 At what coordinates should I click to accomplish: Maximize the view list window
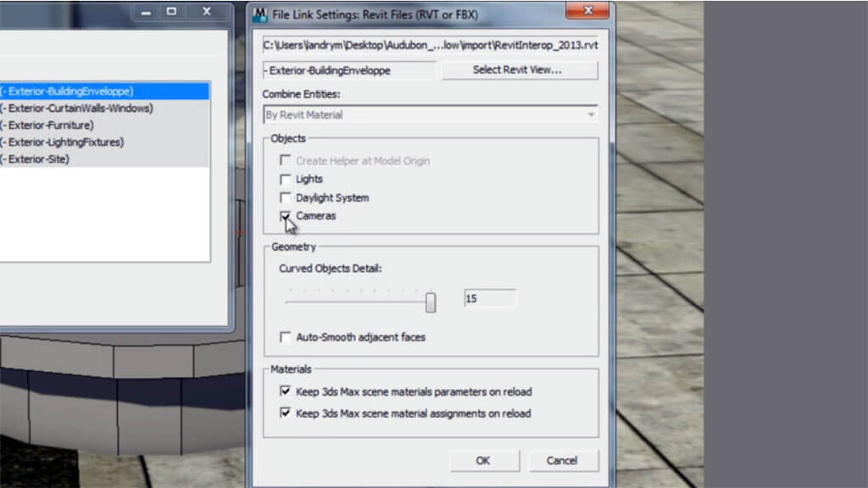click(x=171, y=12)
